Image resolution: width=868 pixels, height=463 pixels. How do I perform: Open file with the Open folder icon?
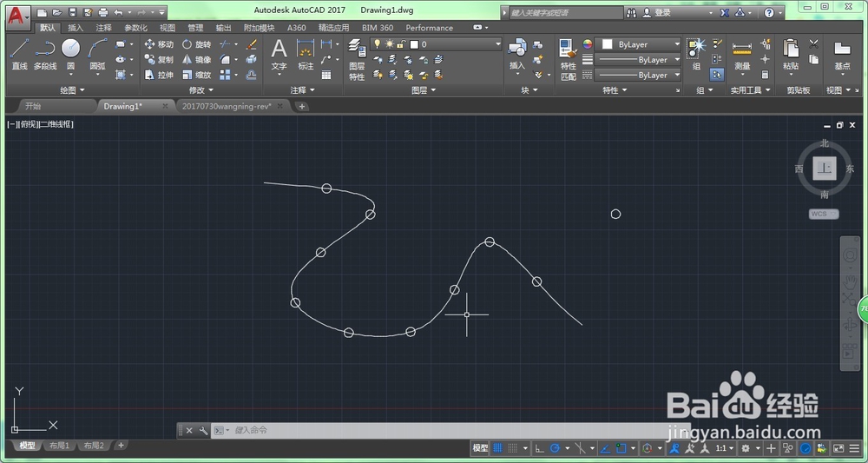(x=57, y=12)
